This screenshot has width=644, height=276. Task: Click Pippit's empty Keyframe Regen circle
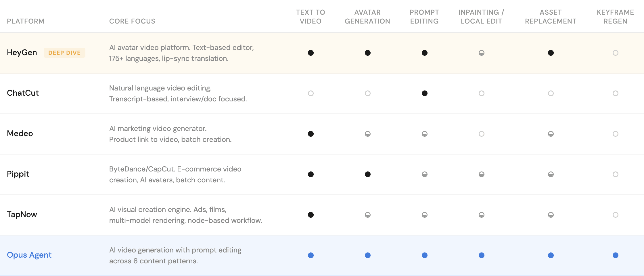tap(615, 174)
